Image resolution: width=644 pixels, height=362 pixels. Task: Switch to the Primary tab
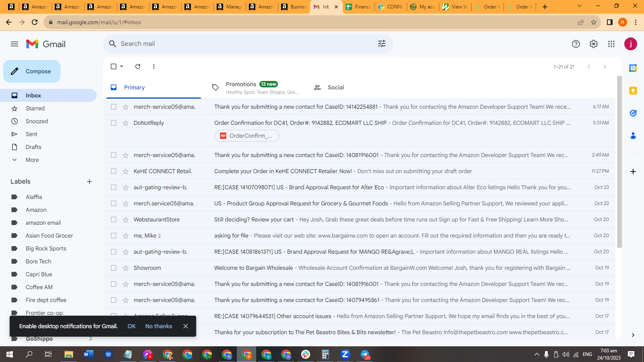154,87
